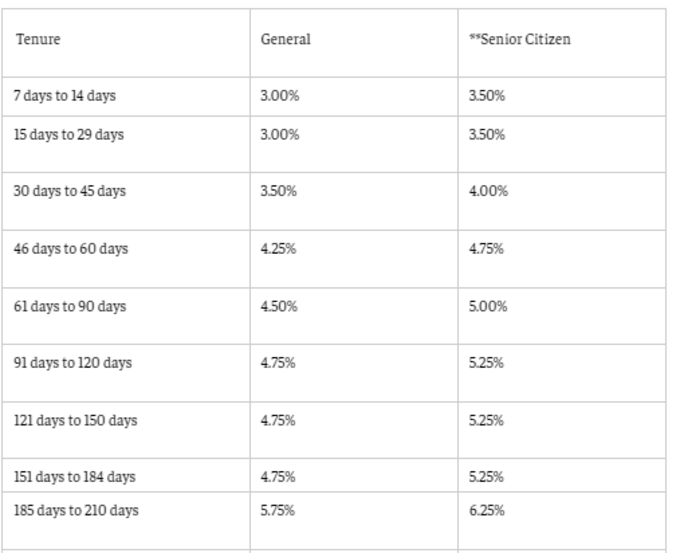
Task: Click the 4.50% general rate value
Action: pos(279,307)
